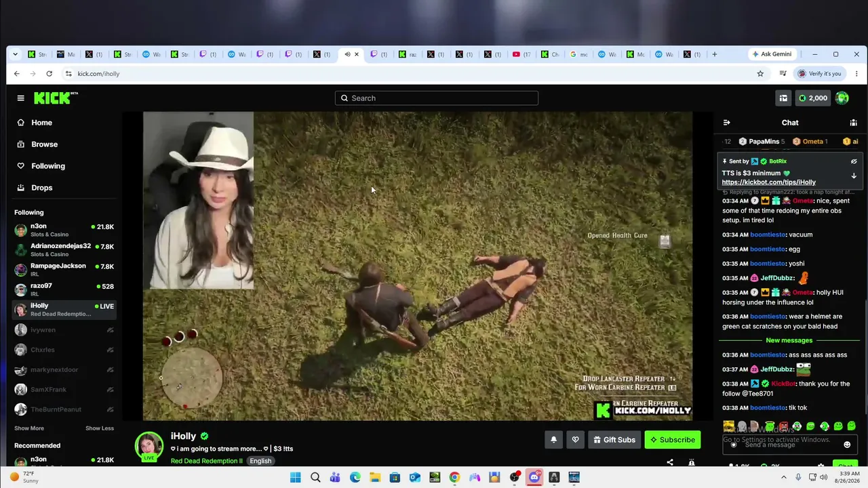This screenshot has width=868, height=488.
Task: Click the English language tag
Action: pos(260,461)
